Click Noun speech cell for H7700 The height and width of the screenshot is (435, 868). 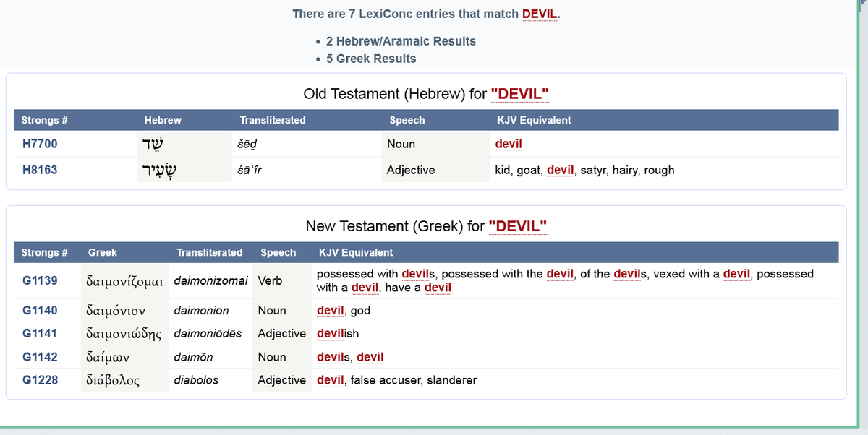click(x=401, y=144)
